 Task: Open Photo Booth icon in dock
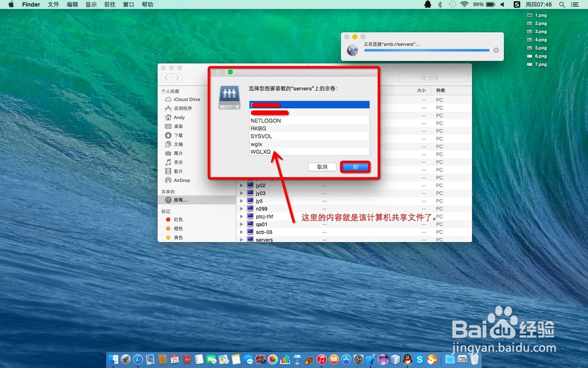260,359
